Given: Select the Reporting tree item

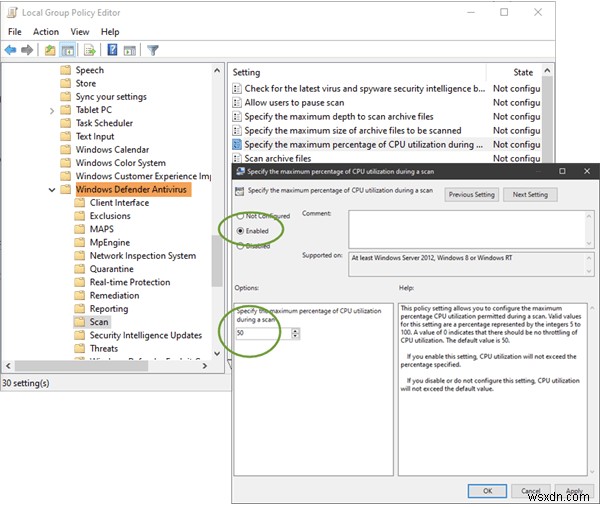Looking at the screenshot, I should point(109,309).
